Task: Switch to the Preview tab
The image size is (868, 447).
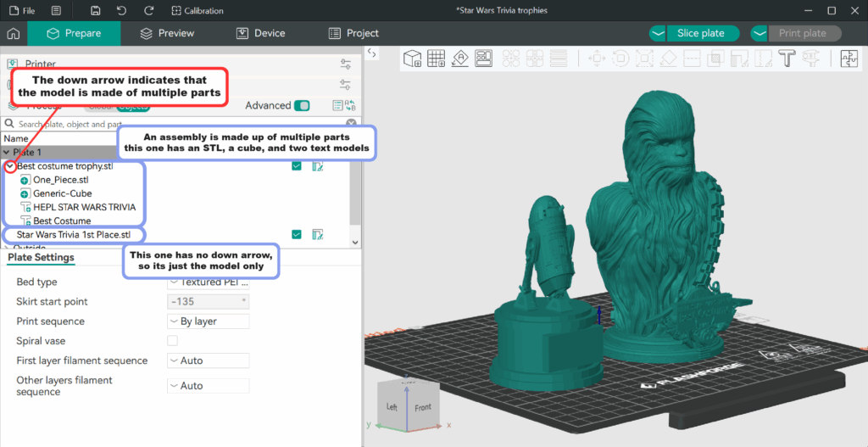Action: pos(167,33)
